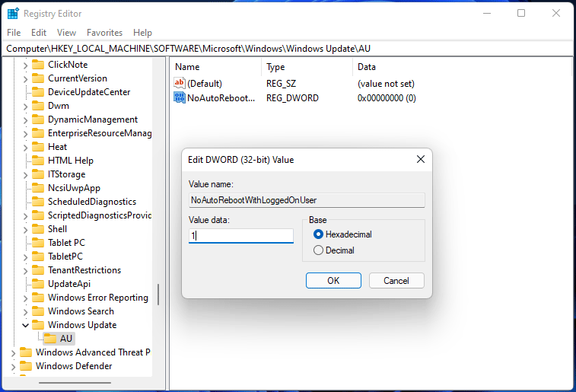Image resolution: width=576 pixels, height=392 pixels.
Task: Click the NcsiUwpApp folder icon
Action: [38, 188]
